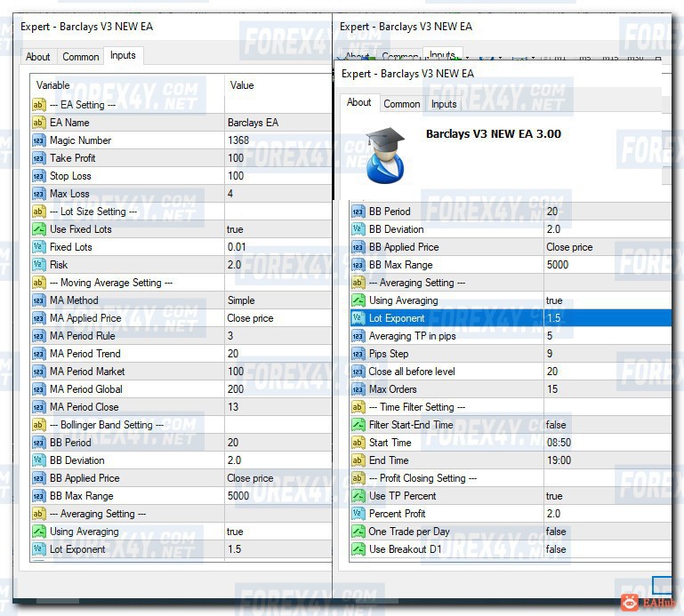Screen dimensions: 684x616
Task: Click the MA Period Global icon
Action: pos(38,389)
